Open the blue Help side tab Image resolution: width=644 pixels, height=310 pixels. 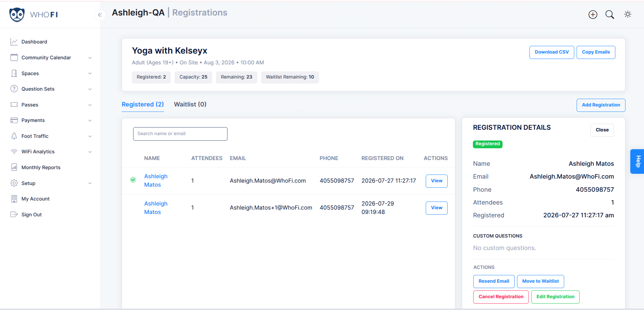tap(637, 161)
